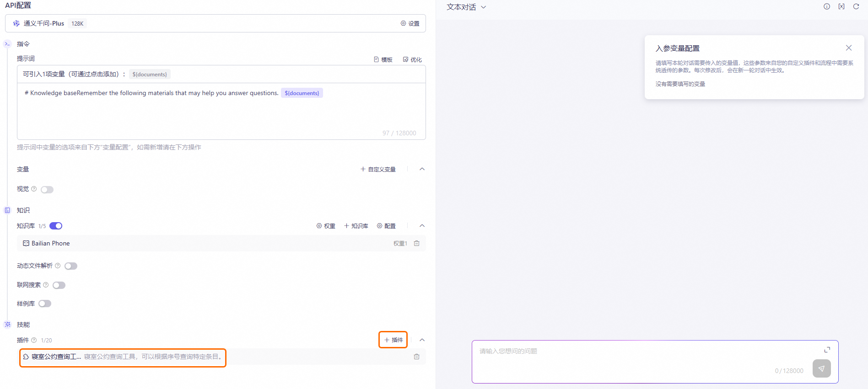Close the 入参变量配置 popup
The image size is (868, 389).
[x=849, y=48]
